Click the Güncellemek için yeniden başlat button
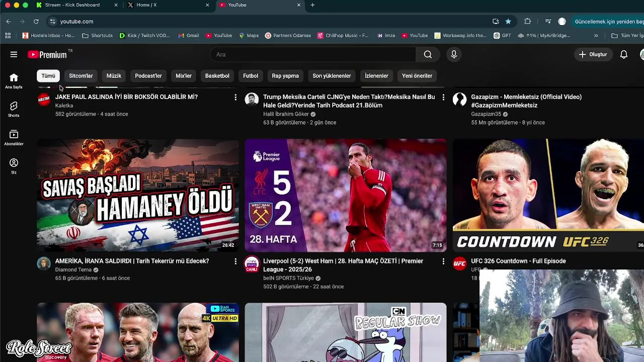This screenshot has width=644, height=362. pos(609,22)
